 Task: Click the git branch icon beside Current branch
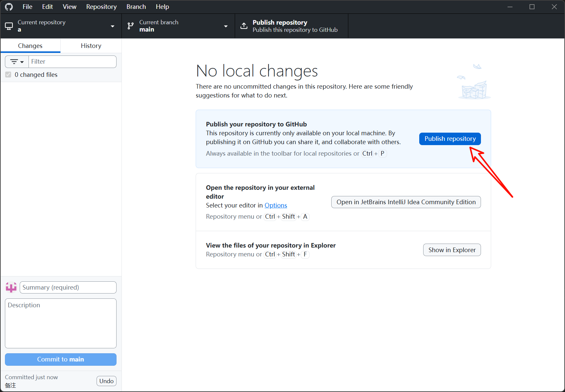point(131,26)
